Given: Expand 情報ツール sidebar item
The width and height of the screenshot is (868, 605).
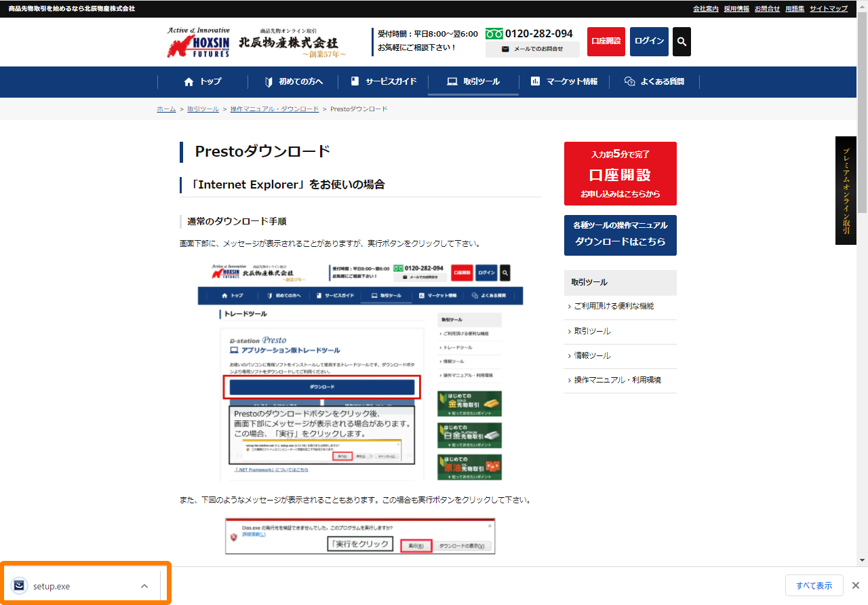Looking at the screenshot, I should coord(592,356).
